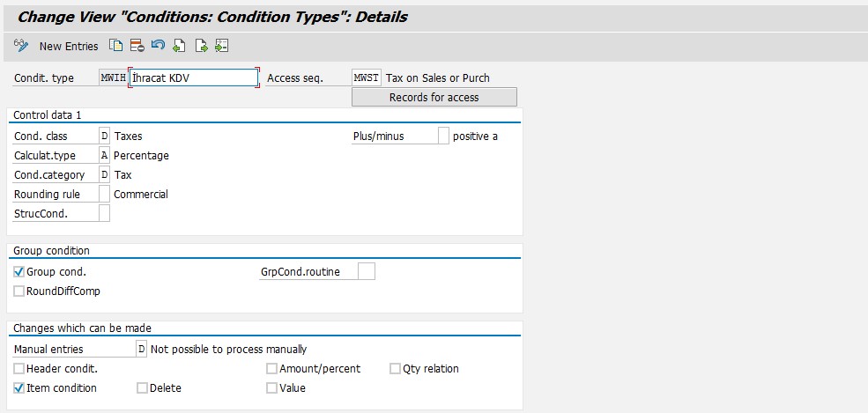Check the Qty relation checkbox
868x413 pixels.
[x=396, y=369]
